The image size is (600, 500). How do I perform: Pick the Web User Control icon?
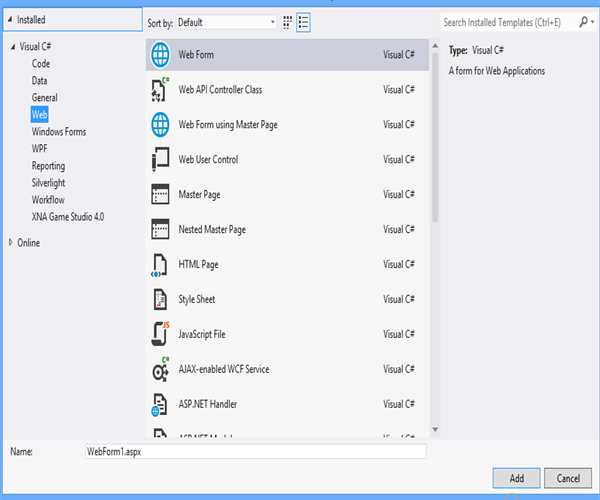tap(160, 160)
